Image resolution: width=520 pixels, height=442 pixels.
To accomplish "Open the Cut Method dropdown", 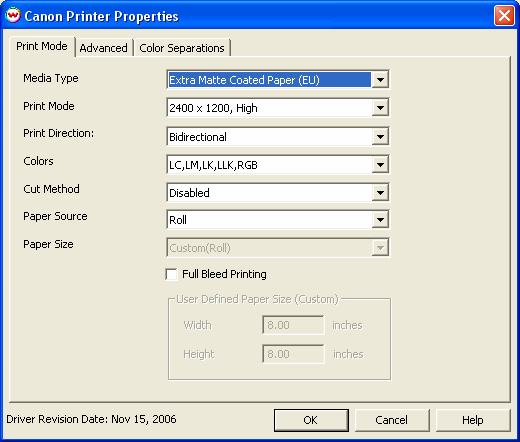I will click(380, 193).
